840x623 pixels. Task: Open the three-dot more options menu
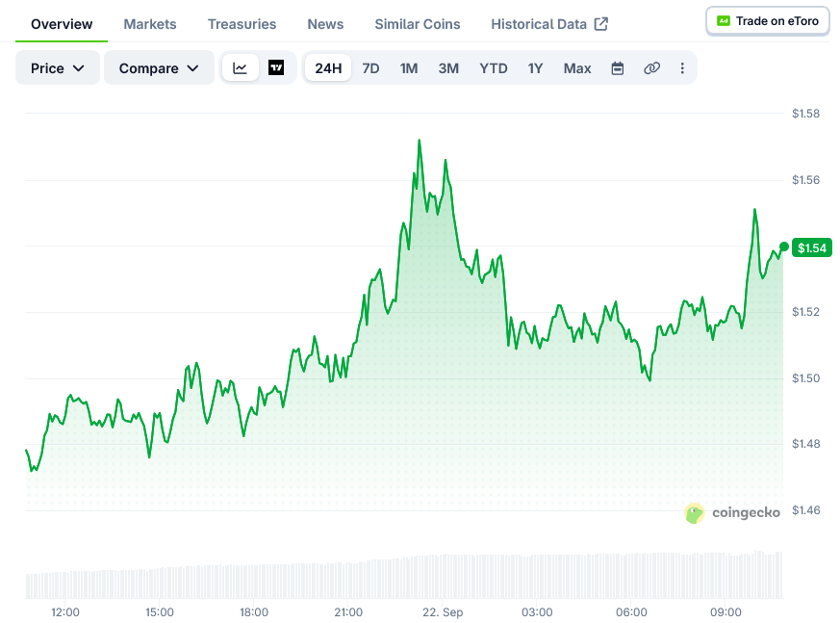click(x=682, y=68)
